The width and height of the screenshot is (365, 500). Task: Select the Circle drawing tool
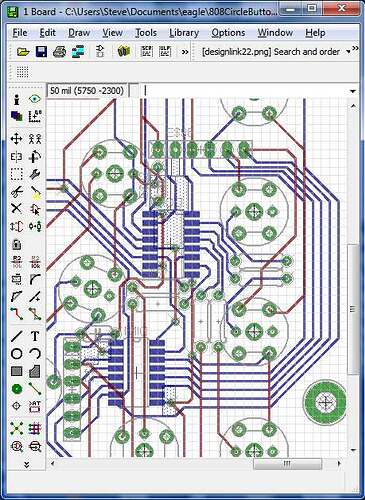tap(16, 354)
